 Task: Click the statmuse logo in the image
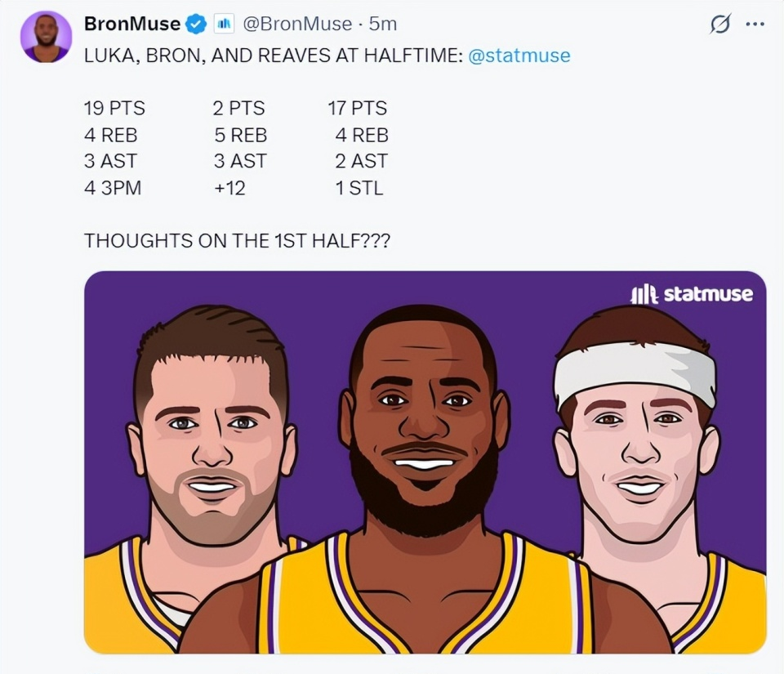692,294
